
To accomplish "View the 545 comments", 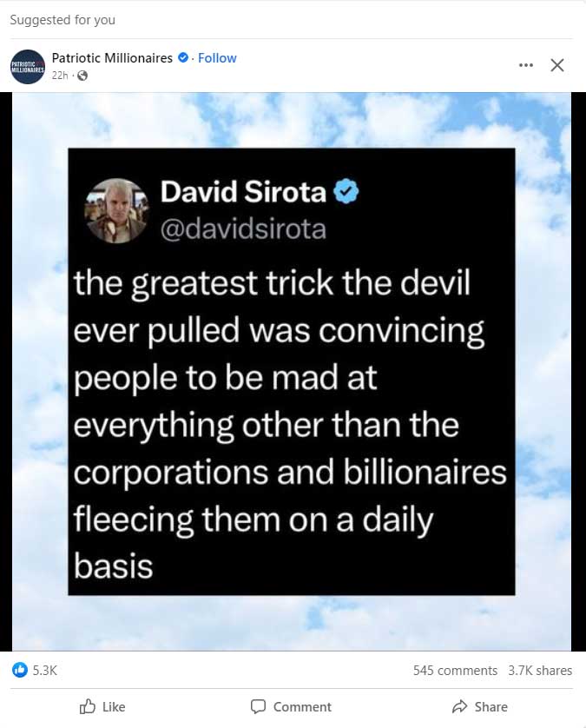I will (455, 671).
